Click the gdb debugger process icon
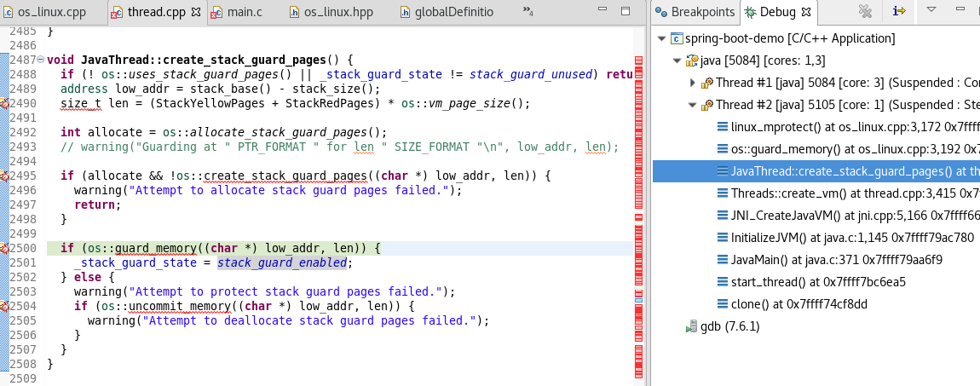 (692, 326)
